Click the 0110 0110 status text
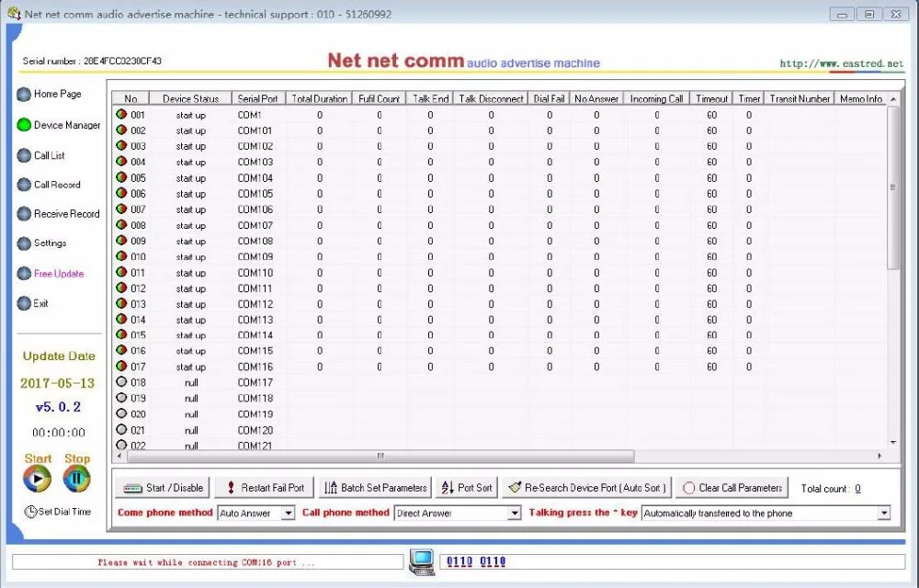This screenshot has height=588, width=919. pyautogui.click(x=476, y=561)
